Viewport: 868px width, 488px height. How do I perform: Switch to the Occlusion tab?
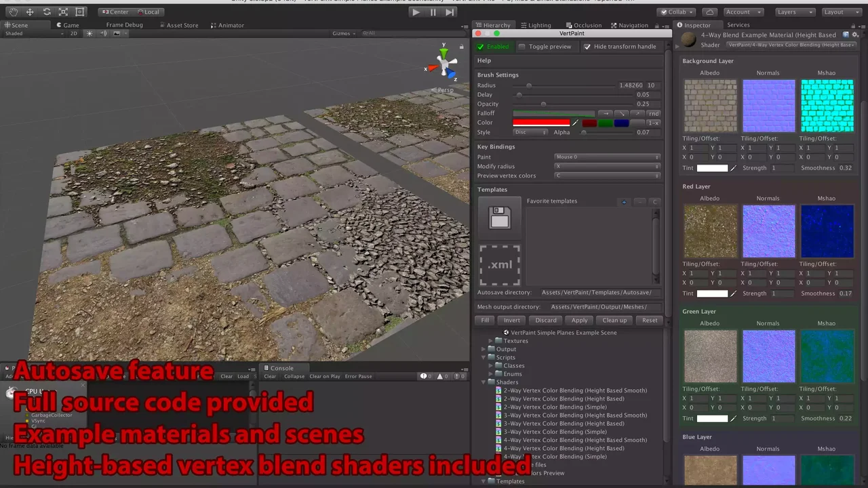[x=583, y=25]
